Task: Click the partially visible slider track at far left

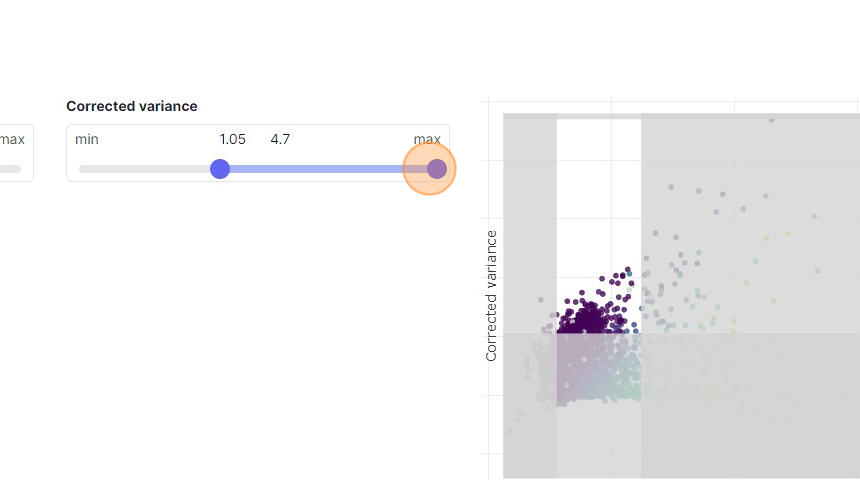Action: click(x=10, y=169)
